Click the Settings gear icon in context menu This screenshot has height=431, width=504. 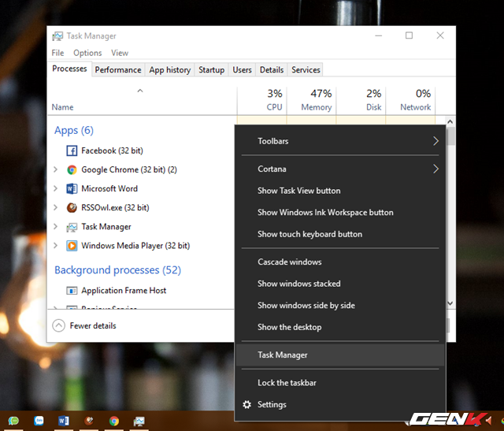[x=246, y=404]
